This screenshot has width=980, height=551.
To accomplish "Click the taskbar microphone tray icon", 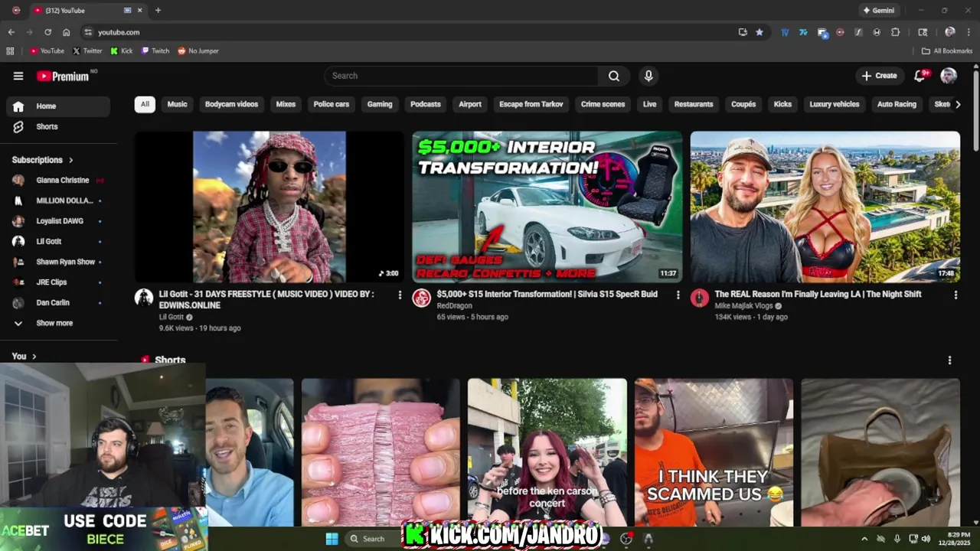I will 897,539.
